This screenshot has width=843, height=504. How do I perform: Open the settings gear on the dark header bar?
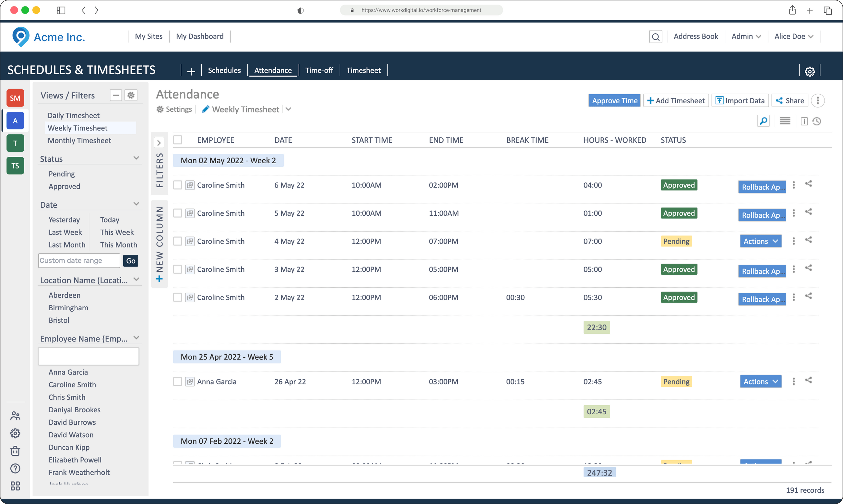(810, 71)
